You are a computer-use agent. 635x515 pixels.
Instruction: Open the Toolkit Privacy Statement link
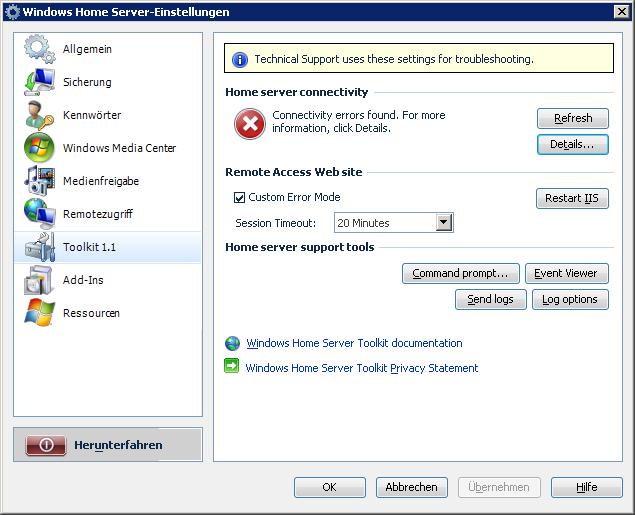click(x=362, y=368)
